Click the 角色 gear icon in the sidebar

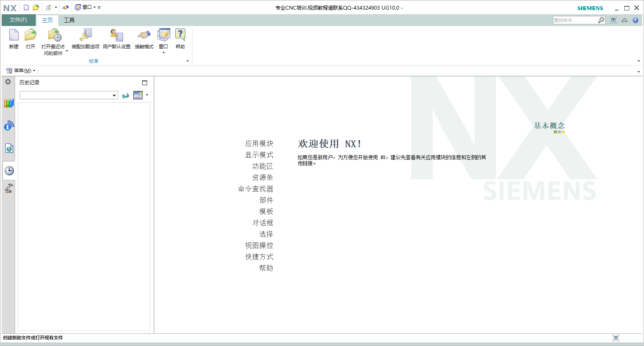(8, 82)
